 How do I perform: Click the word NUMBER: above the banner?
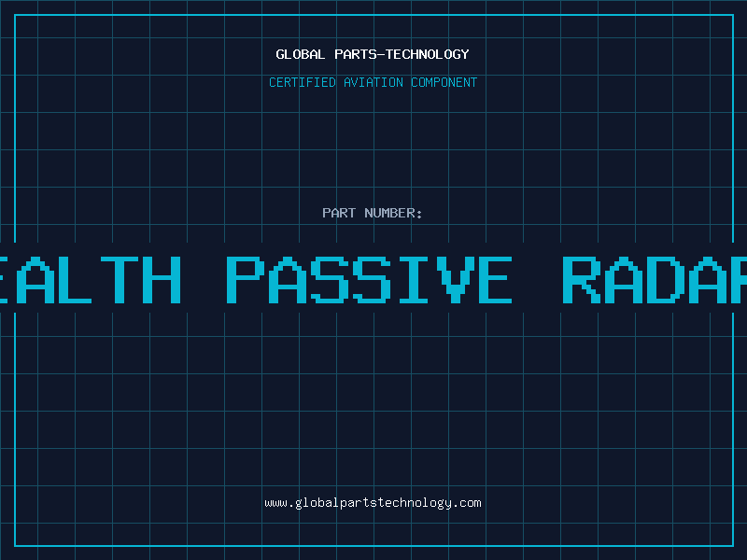pyautogui.click(x=394, y=213)
